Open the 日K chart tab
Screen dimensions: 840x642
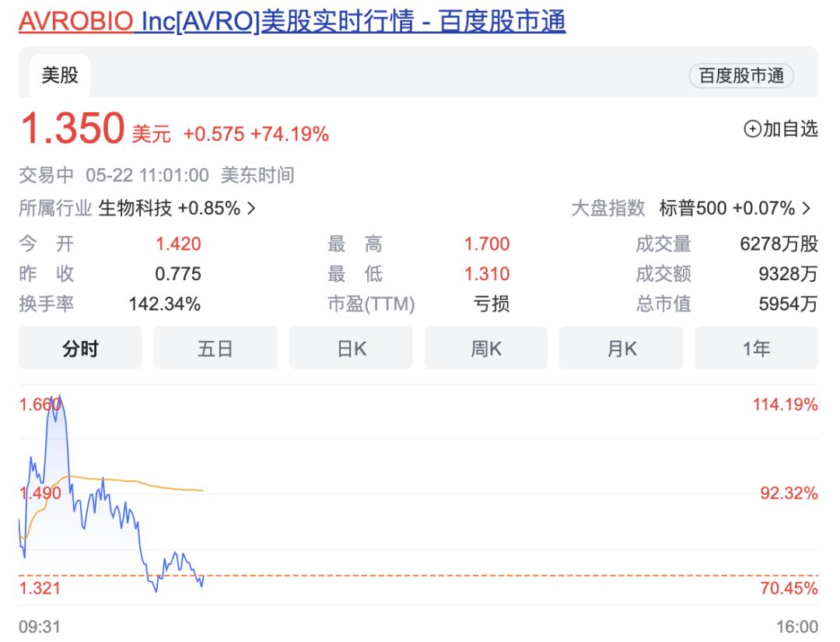click(351, 348)
